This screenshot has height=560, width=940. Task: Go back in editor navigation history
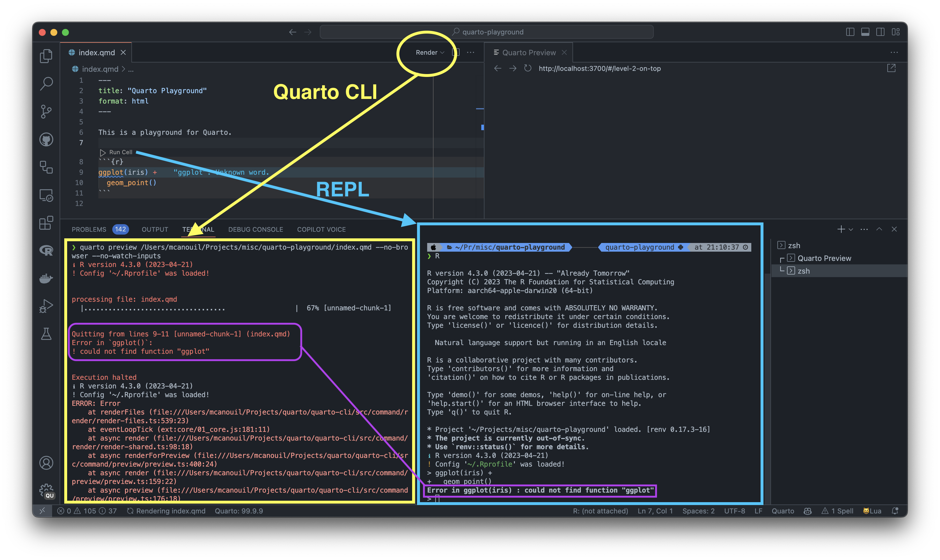click(293, 32)
